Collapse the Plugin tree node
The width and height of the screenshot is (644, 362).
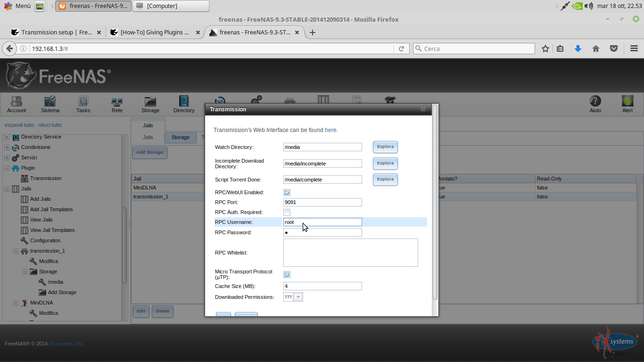pos(7,168)
